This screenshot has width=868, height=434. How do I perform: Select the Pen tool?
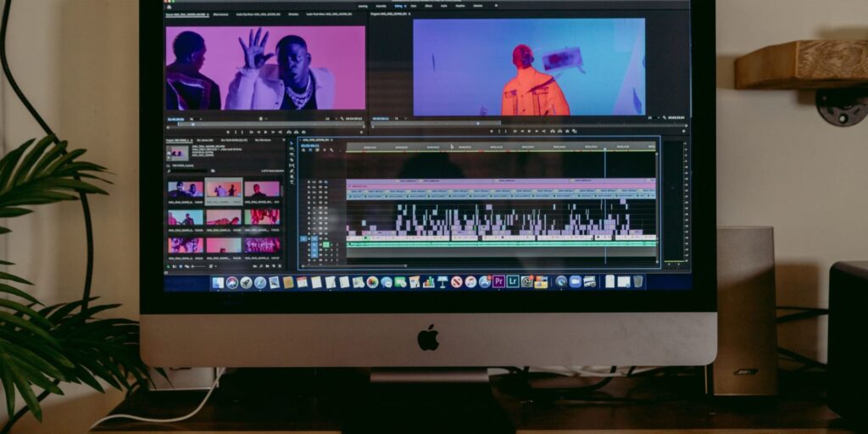[292, 171]
